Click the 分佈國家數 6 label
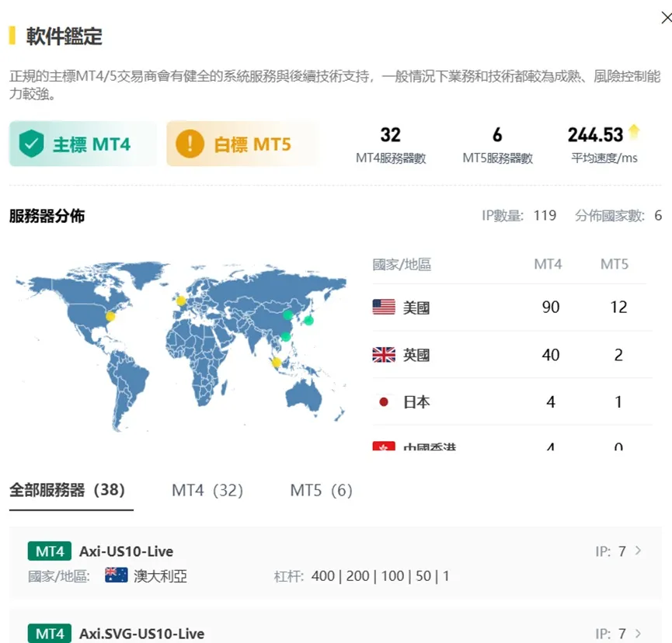Image resolution: width=672 pixels, height=643 pixels. click(618, 215)
